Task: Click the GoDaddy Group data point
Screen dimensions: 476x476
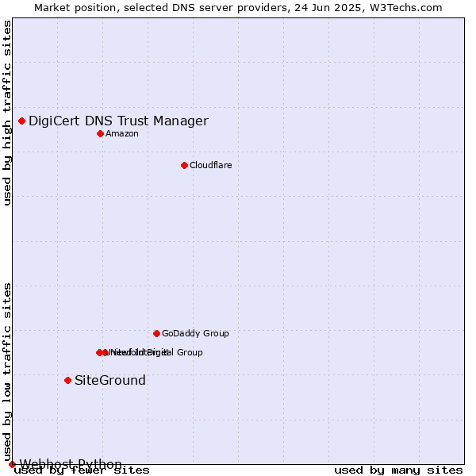Action: [156, 334]
